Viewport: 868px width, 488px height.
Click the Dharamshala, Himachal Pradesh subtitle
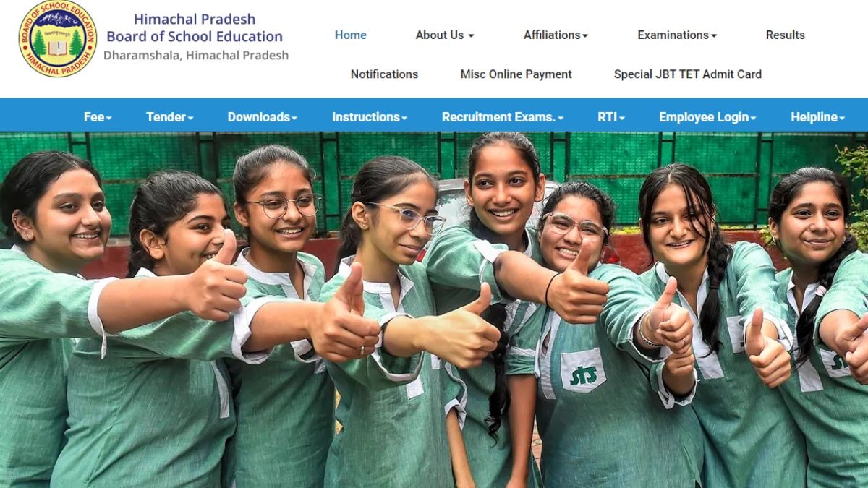pos(196,55)
